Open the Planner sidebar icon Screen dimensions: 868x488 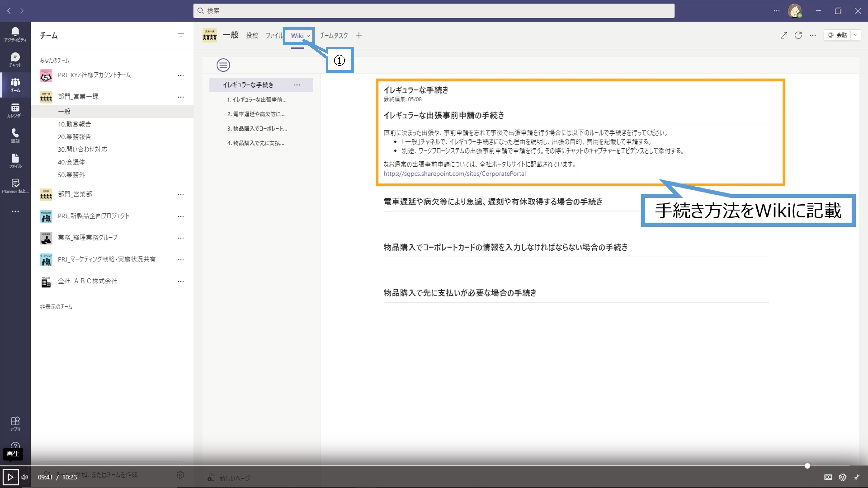pyautogui.click(x=15, y=186)
